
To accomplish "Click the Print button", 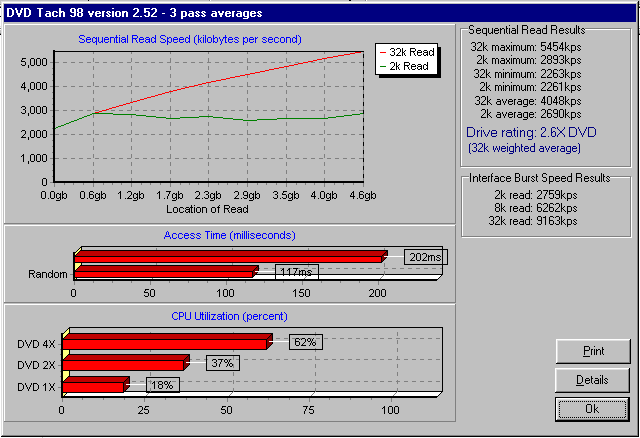I will pos(593,352).
